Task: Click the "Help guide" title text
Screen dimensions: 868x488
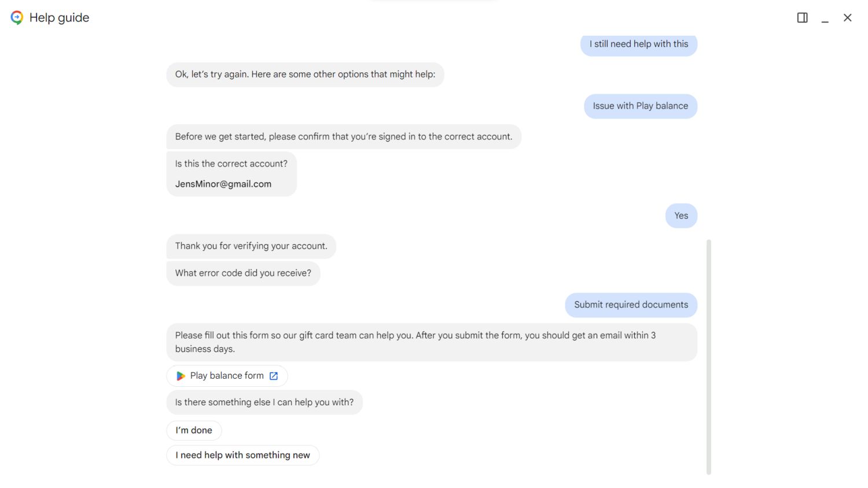Action: pos(59,18)
